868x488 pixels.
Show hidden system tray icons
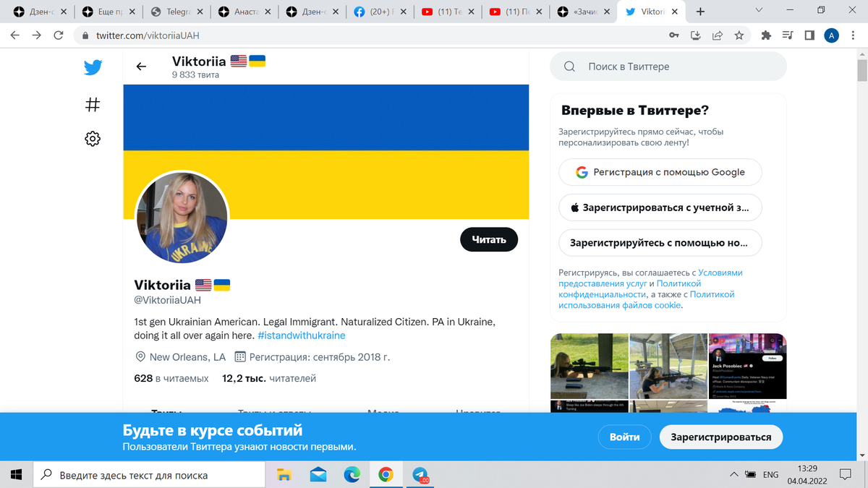733,475
